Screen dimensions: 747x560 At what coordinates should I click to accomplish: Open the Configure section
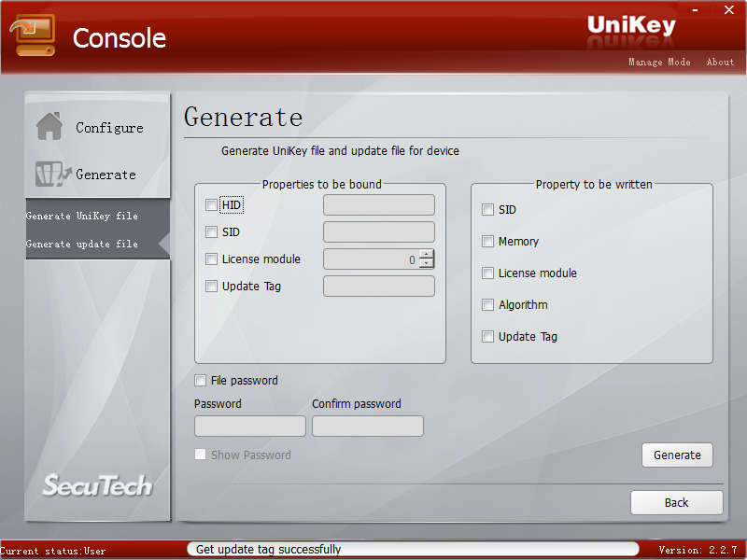tap(109, 128)
